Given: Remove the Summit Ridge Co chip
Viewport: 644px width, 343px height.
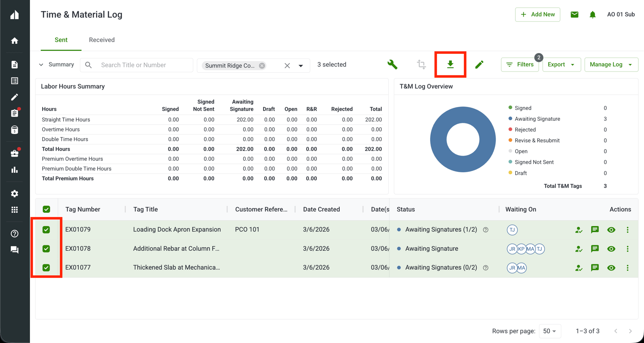Looking at the screenshot, I should pyautogui.click(x=262, y=66).
